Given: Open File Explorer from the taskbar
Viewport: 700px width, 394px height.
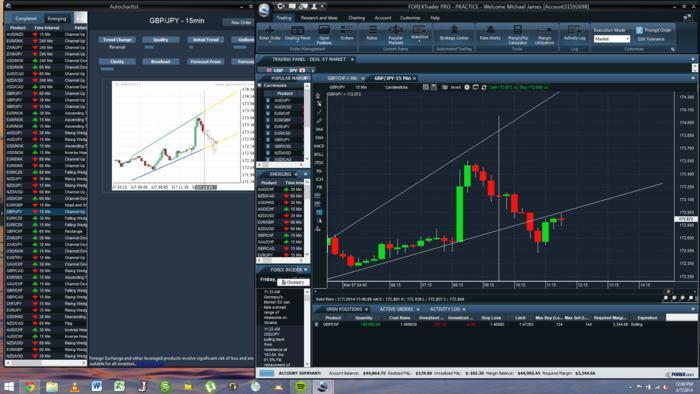Looking at the screenshot, I should [x=52, y=386].
